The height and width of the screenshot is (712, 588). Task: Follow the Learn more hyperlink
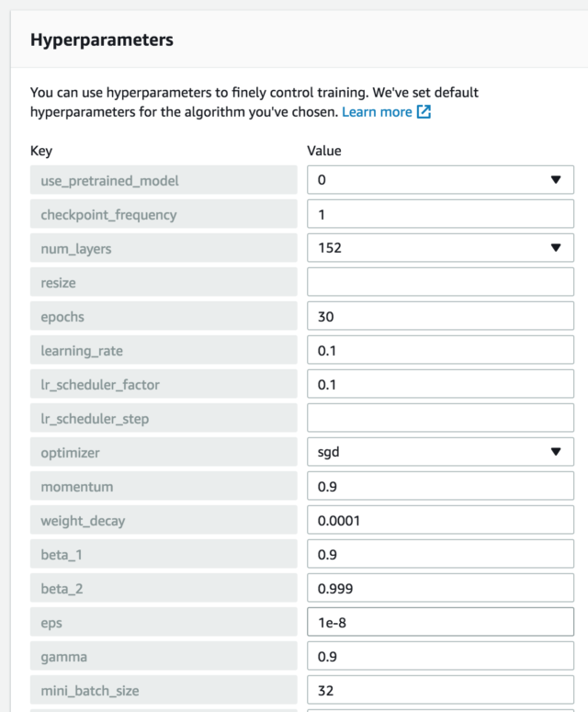377,112
